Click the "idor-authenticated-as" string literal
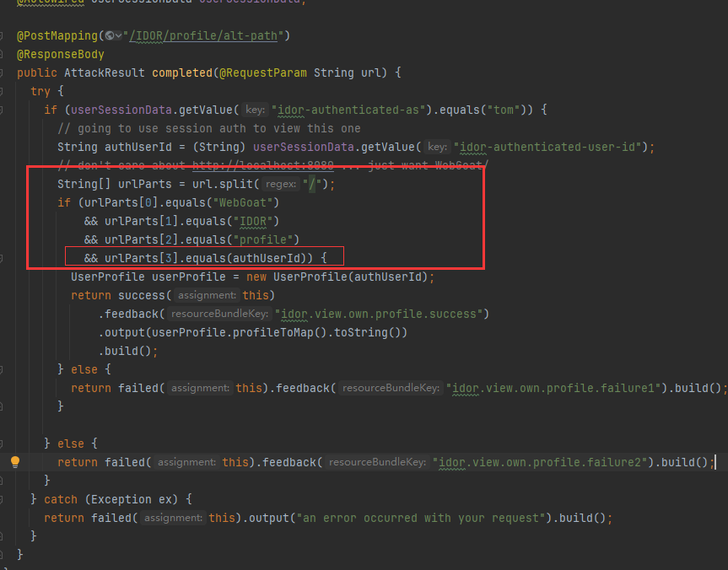728x570 pixels. [x=348, y=110]
